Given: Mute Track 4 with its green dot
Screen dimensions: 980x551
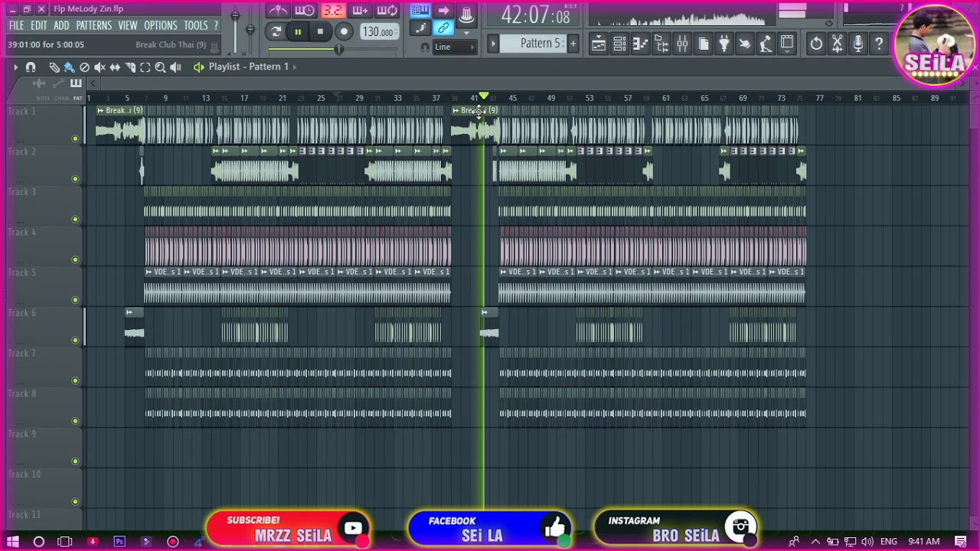Looking at the screenshot, I should [75, 259].
